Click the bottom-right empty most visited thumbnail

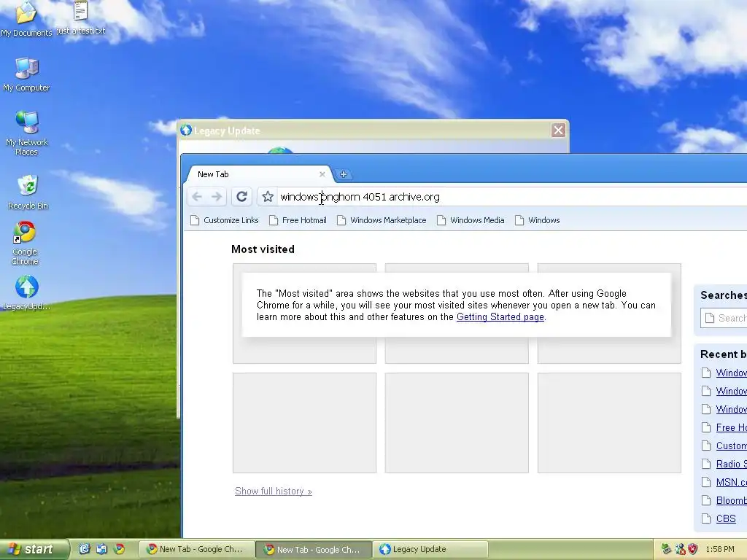click(x=609, y=423)
